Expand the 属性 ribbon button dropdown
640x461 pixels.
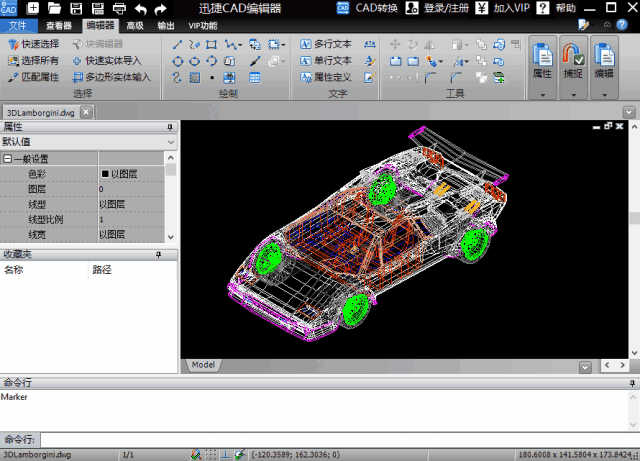[542, 95]
